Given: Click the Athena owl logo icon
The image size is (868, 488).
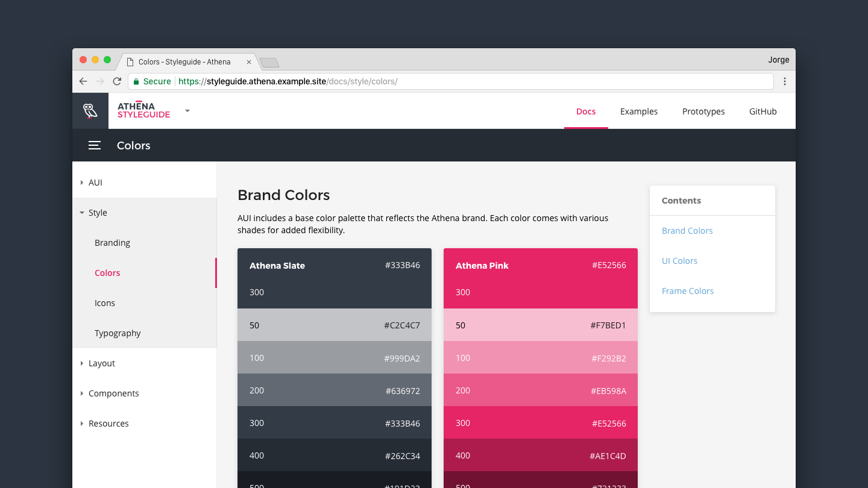Looking at the screenshot, I should [x=90, y=111].
